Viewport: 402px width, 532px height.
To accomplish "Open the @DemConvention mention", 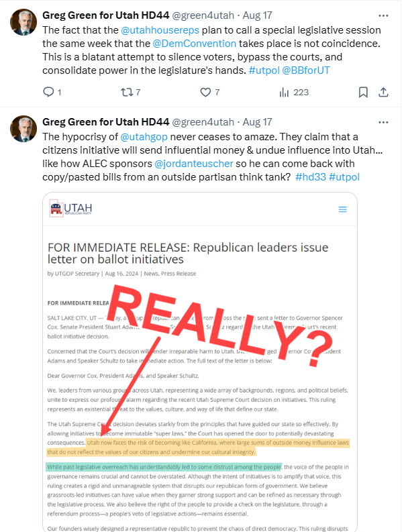I will tap(194, 44).
